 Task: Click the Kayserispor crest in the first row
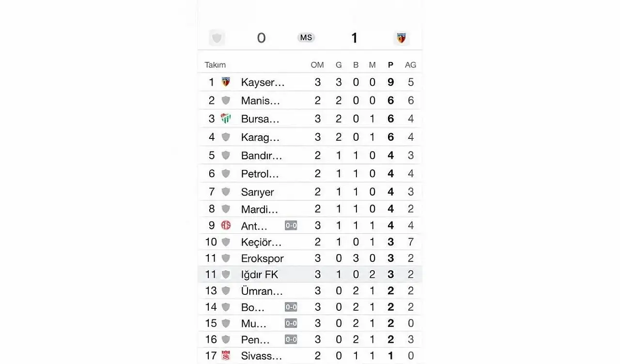(226, 82)
